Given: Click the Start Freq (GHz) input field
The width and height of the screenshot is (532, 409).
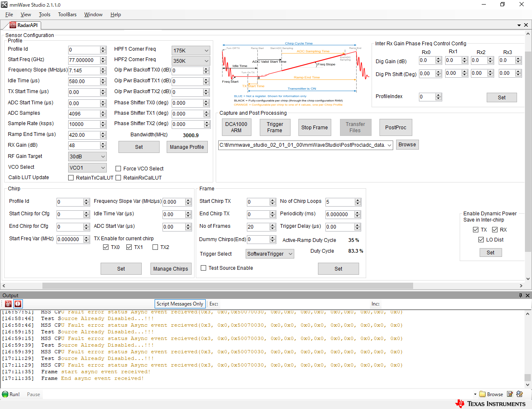Looking at the screenshot, I should point(84,60).
